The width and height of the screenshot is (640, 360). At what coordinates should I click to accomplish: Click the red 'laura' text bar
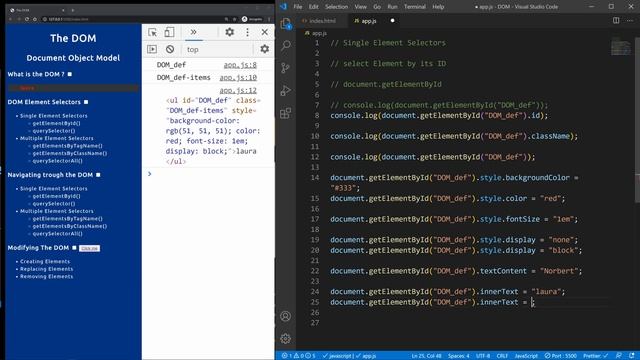(x=73, y=88)
